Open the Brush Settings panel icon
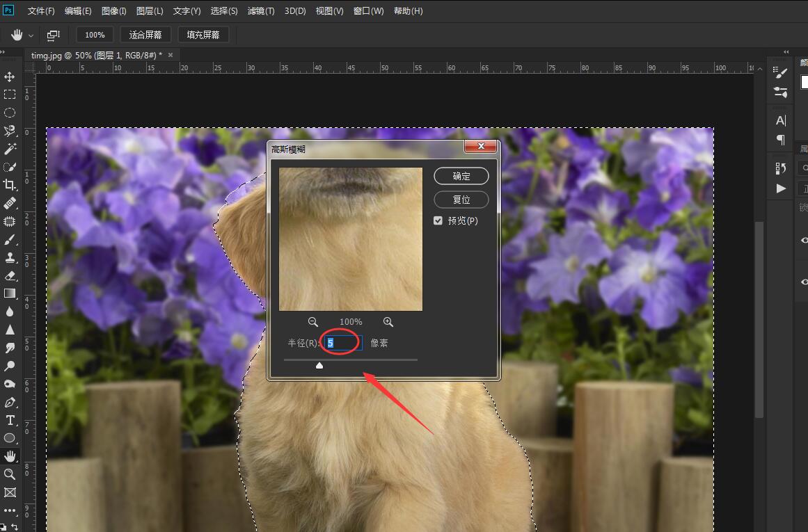This screenshot has width=808, height=532. pyautogui.click(x=780, y=72)
